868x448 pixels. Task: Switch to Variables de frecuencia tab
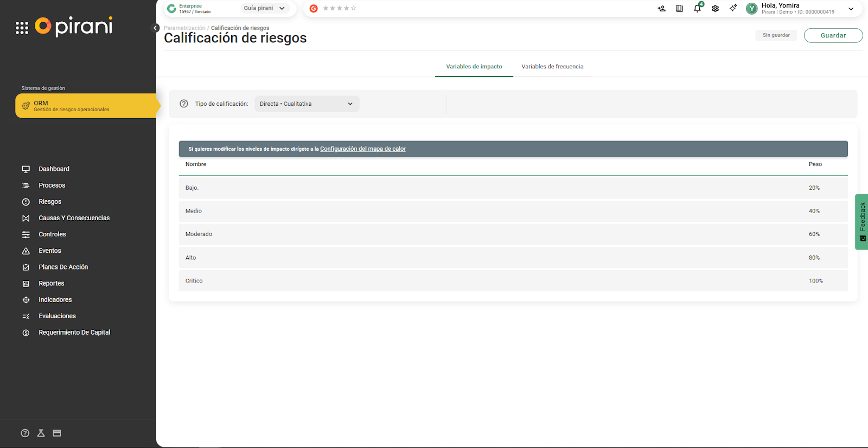tap(552, 67)
